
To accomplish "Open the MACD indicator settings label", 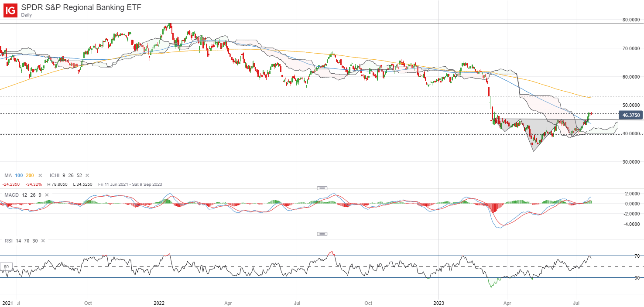I will (12, 194).
